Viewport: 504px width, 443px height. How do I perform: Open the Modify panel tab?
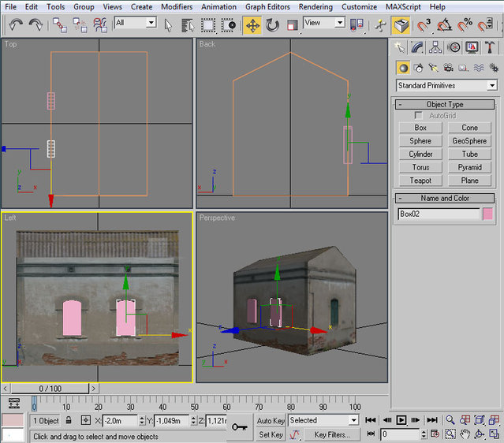[418, 48]
